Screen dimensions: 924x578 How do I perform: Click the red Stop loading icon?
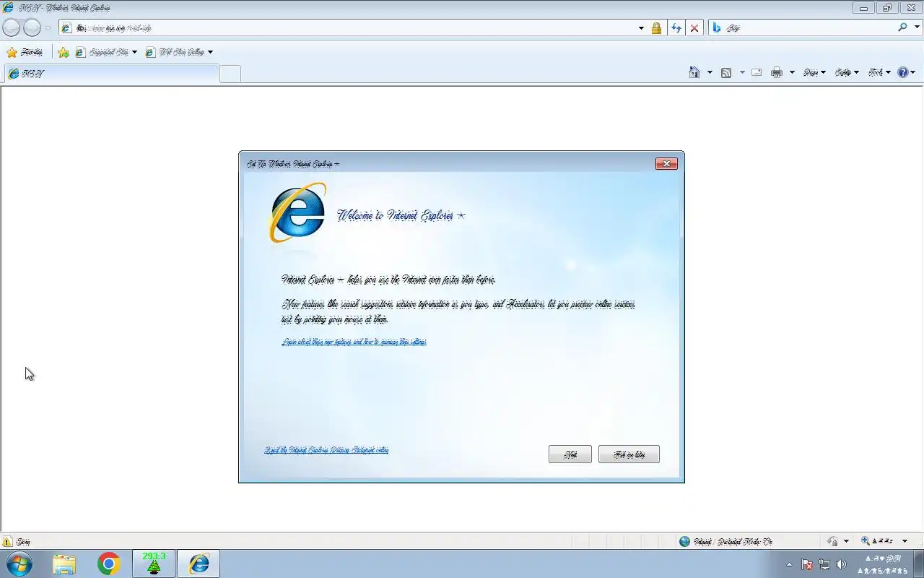694,28
